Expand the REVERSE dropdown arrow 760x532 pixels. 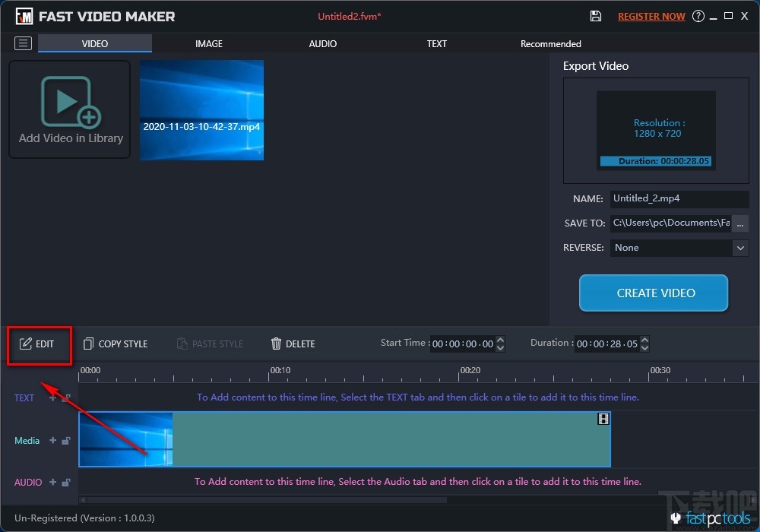pyautogui.click(x=740, y=248)
